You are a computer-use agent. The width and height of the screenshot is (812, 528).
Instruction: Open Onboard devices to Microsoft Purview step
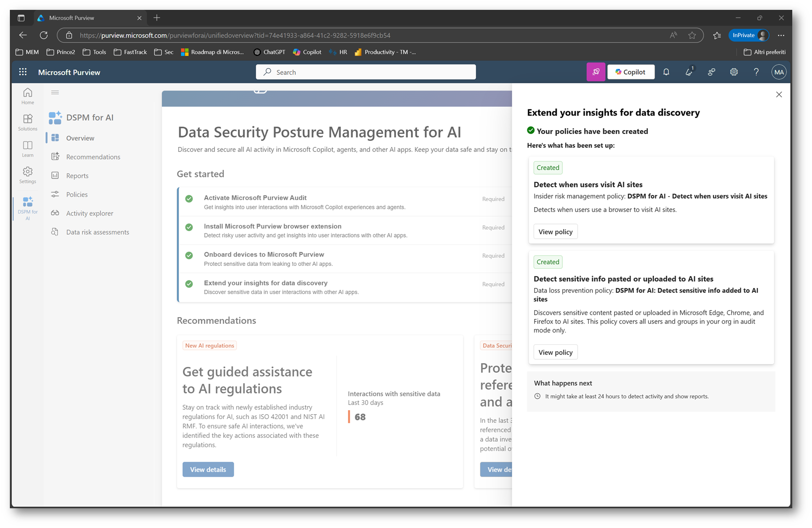tap(345, 259)
